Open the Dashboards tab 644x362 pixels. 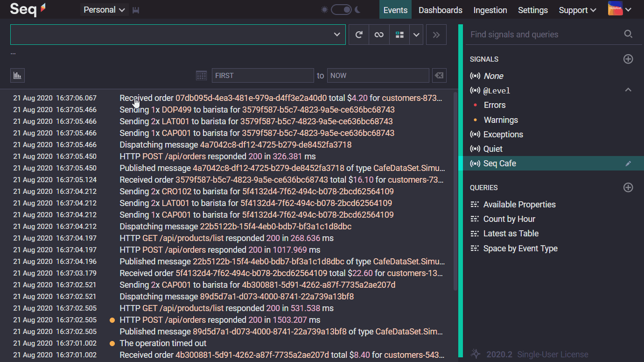[x=440, y=10]
